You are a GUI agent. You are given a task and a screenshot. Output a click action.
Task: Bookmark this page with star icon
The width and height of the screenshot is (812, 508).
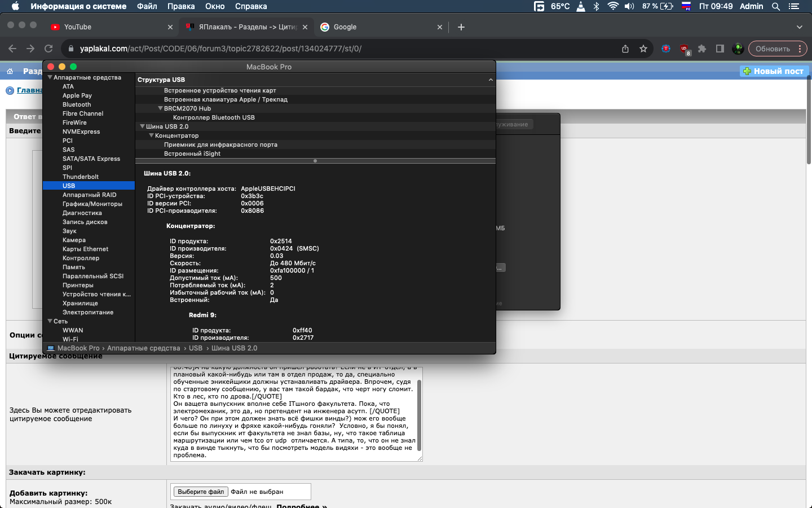tap(643, 49)
